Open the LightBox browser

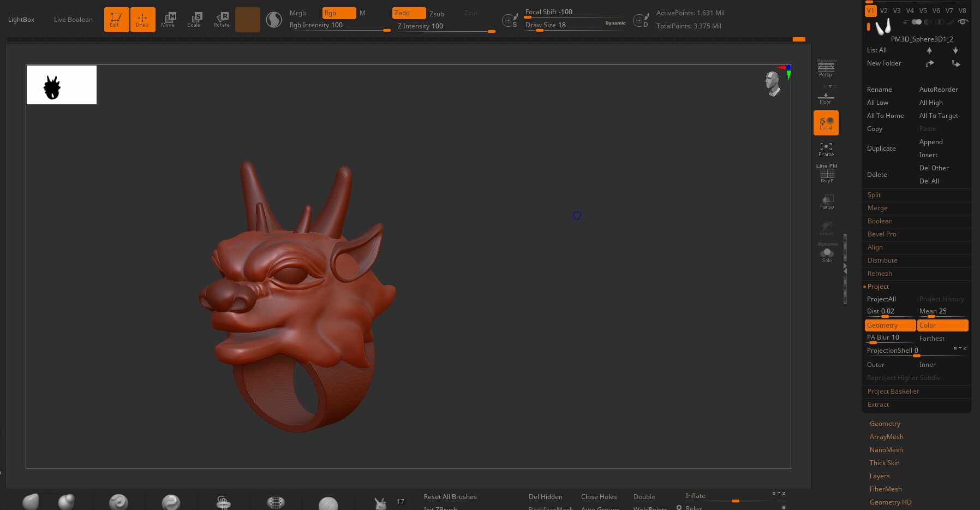[21, 20]
